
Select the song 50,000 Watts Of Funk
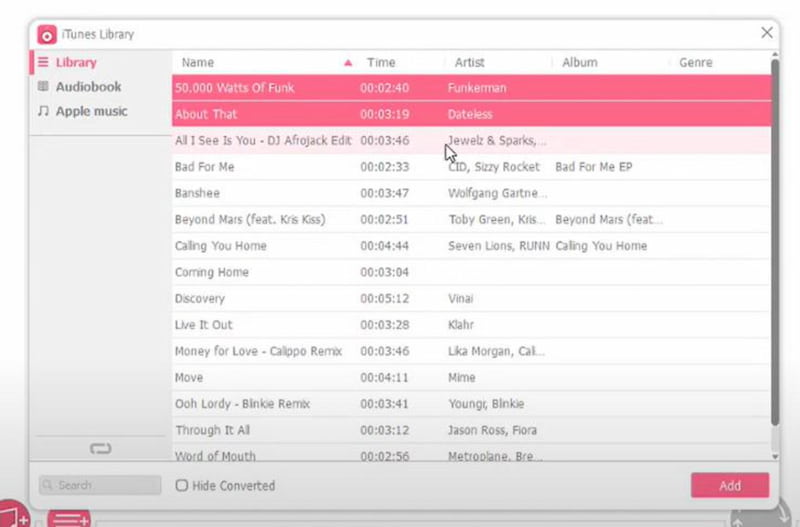235,88
